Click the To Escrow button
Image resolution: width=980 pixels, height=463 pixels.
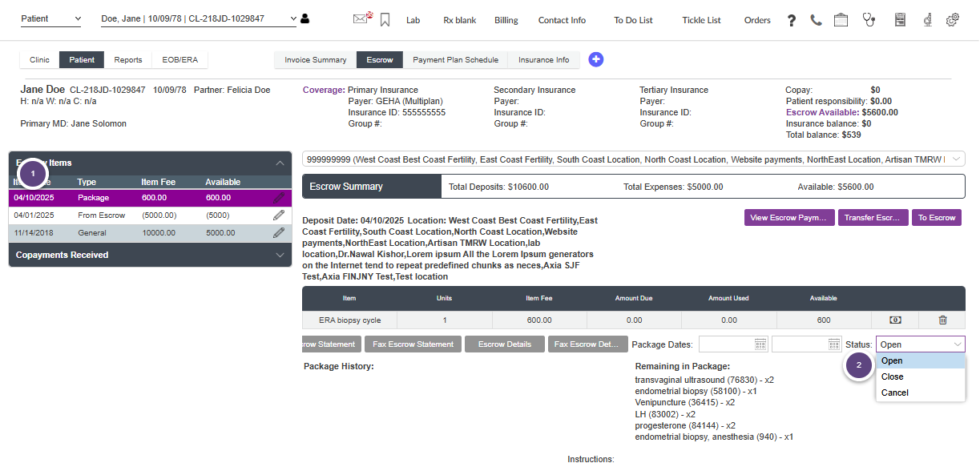pos(936,218)
